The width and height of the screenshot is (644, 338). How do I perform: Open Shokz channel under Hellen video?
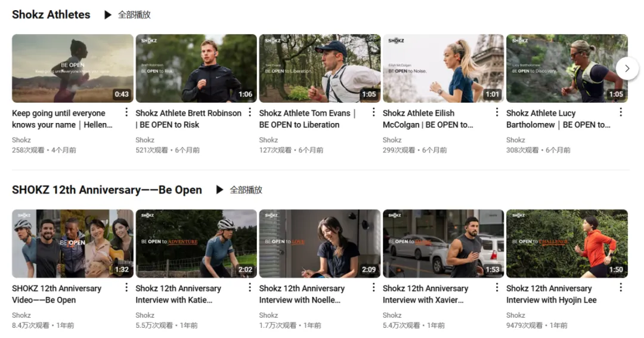[x=21, y=140]
